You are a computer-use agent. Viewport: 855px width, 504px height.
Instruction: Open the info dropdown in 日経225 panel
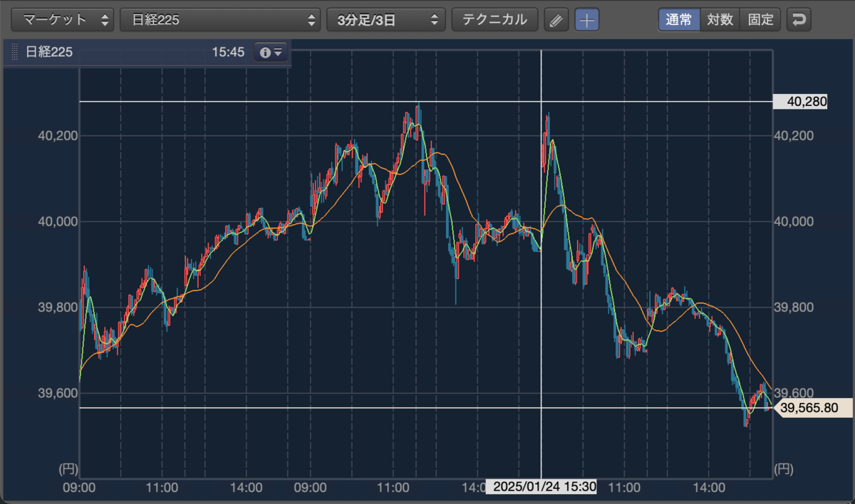coord(271,53)
